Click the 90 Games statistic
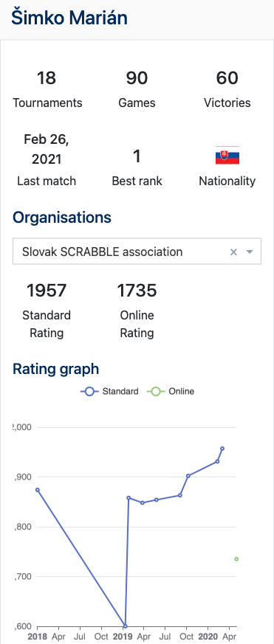The image size is (274, 644). (x=137, y=89)
